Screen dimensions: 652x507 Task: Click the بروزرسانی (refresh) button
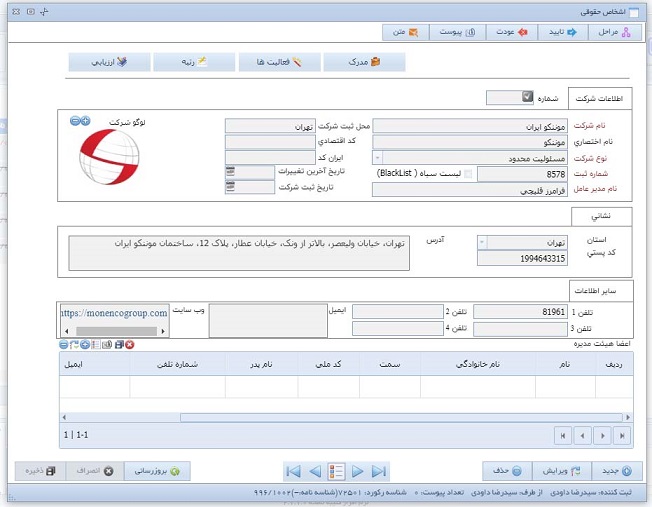pyautogui.click(x=157, y=471)
